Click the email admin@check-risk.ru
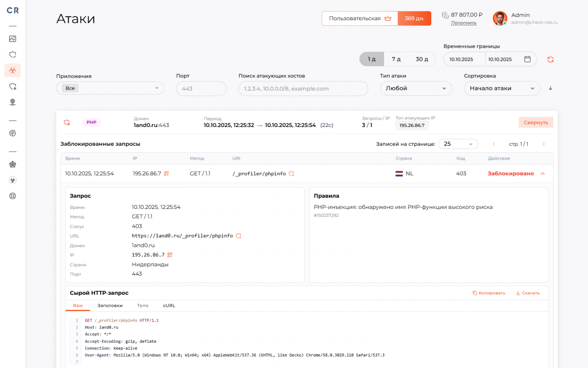 pyautogui.click(x=534, y=22)
